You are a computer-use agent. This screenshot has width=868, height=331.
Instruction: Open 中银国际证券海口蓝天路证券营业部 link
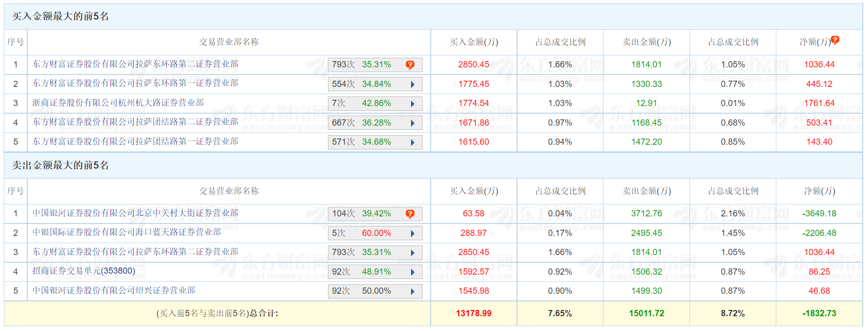coord(127,232)
